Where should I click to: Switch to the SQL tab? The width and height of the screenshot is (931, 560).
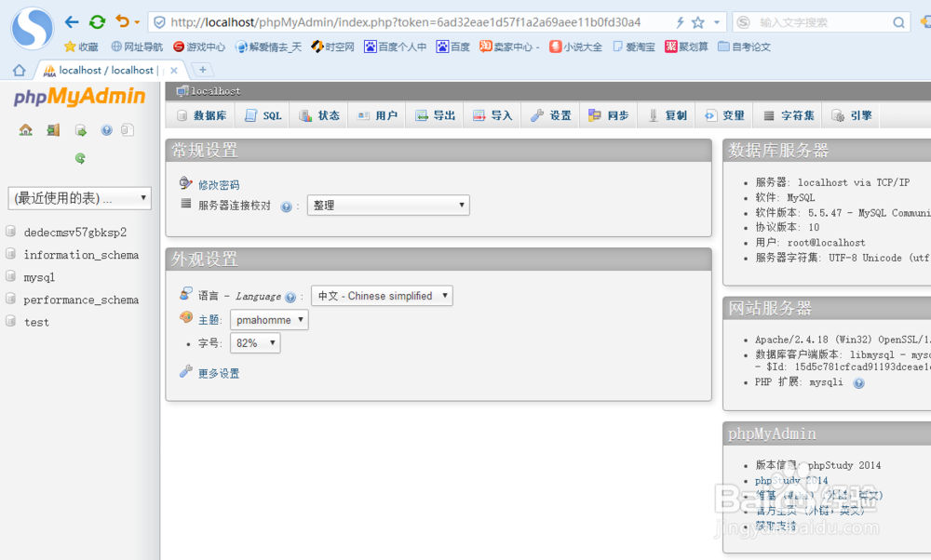click(263, 115)
